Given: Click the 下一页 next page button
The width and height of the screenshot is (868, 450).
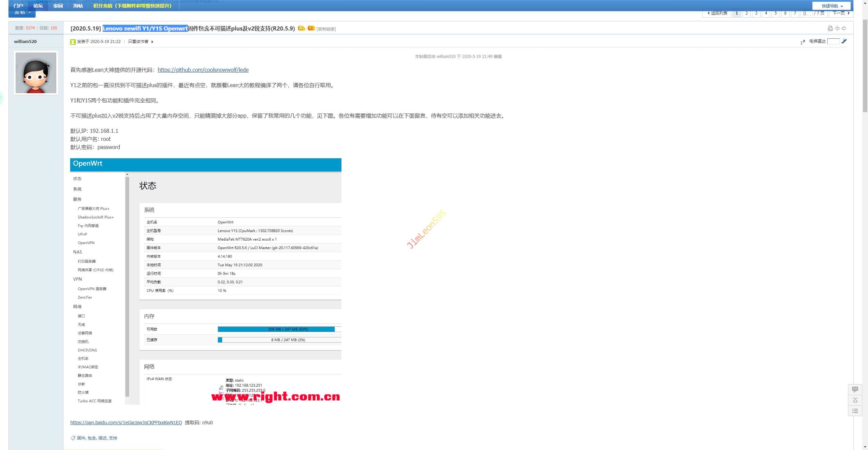Looking at the screenshot, I should point(841,13).
